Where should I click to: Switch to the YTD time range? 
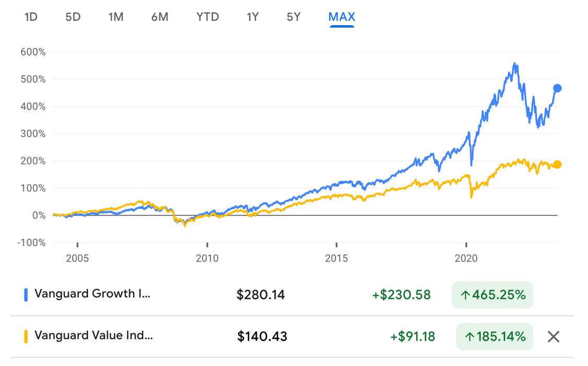[207, 16]
